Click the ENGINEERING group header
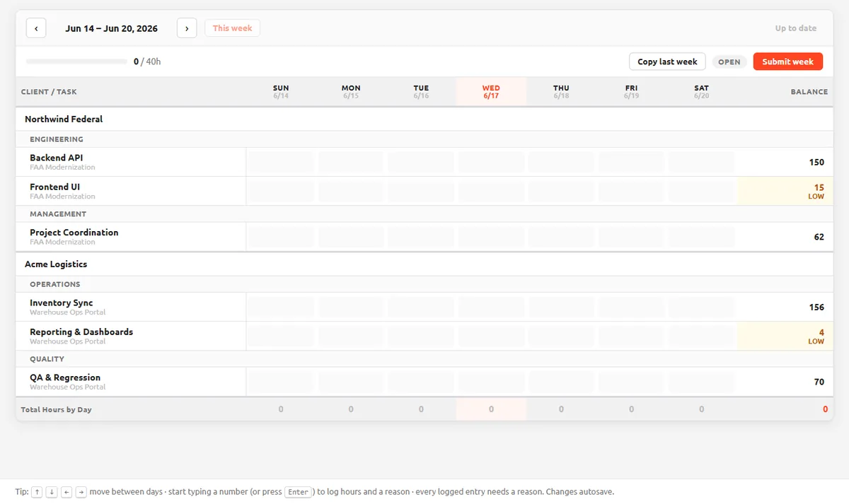Image resolution: width=849 pixels, height=504 pixels. click(x=424, y=139)
